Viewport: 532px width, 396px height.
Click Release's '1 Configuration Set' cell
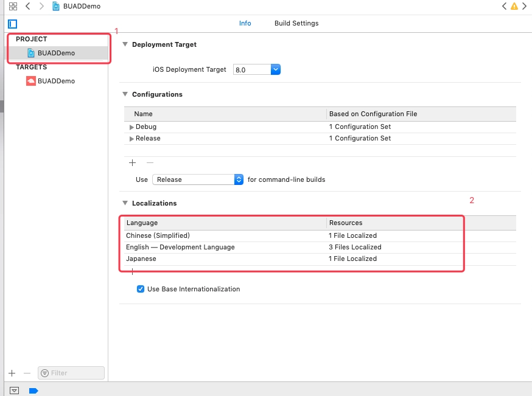(360, 138)
